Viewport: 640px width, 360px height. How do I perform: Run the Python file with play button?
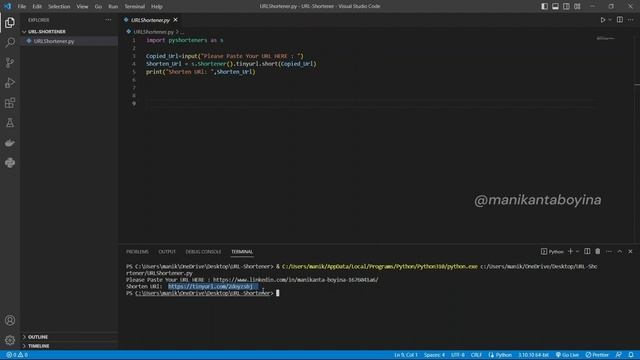pyautogui.click(x=602, y=20)
